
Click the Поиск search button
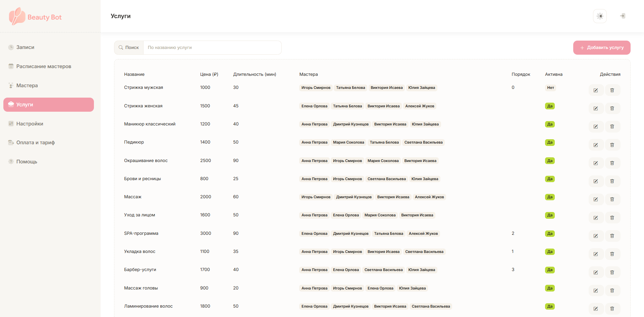point(129,48)
